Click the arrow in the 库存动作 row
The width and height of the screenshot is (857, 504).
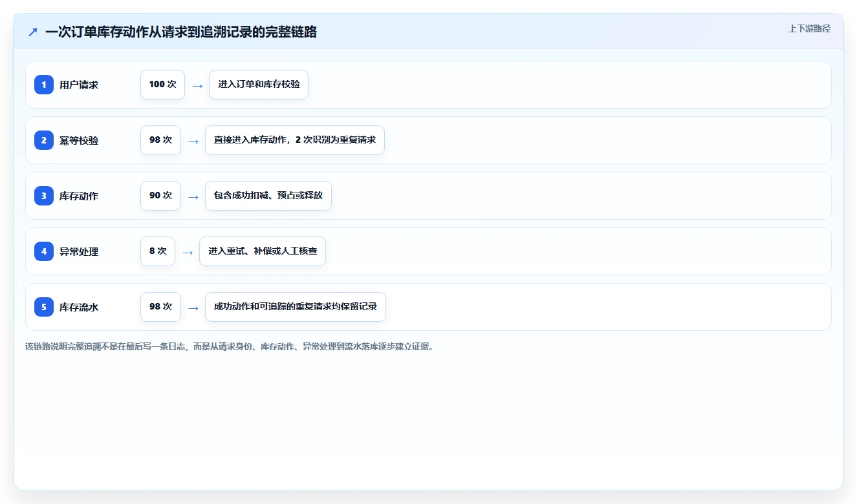pos(193,196)
